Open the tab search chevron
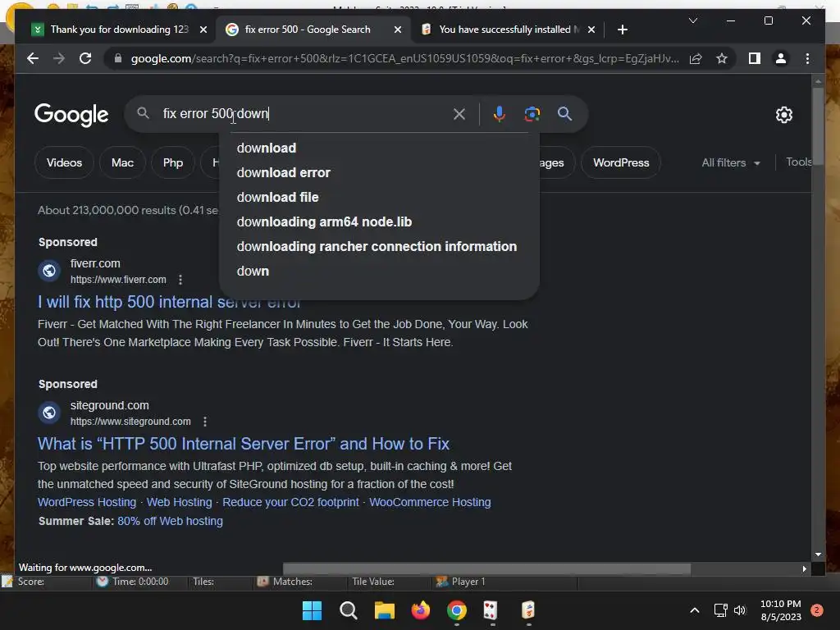840x630 pixels. (x=692, y=21)
